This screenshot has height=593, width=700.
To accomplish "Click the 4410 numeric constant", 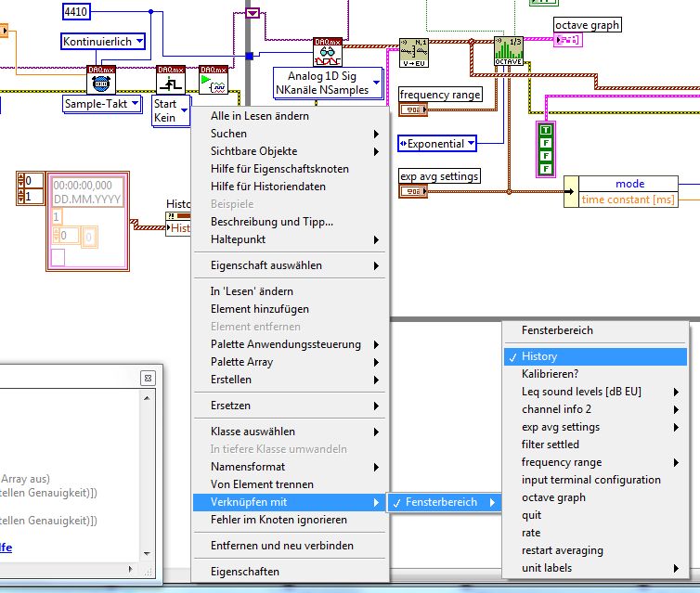I will [76, 12].
